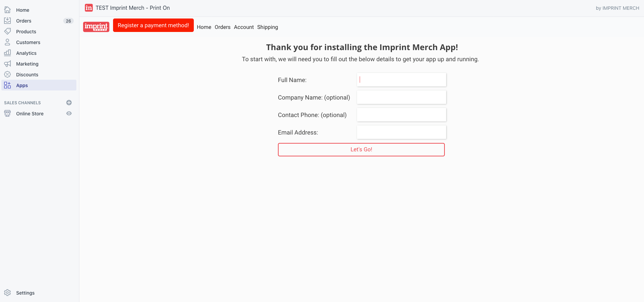Click the Customers person icon
Viewport: 644px width, 302px height.
[7, 42]
